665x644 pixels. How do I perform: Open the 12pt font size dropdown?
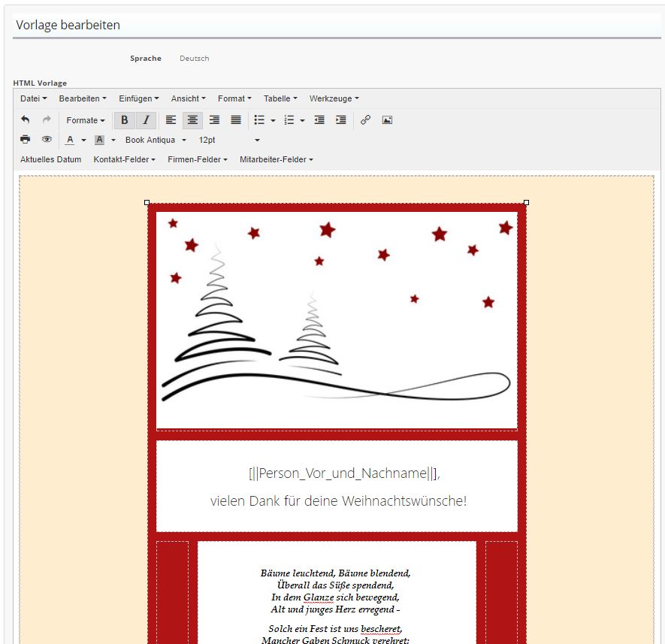tap(229, 140)
